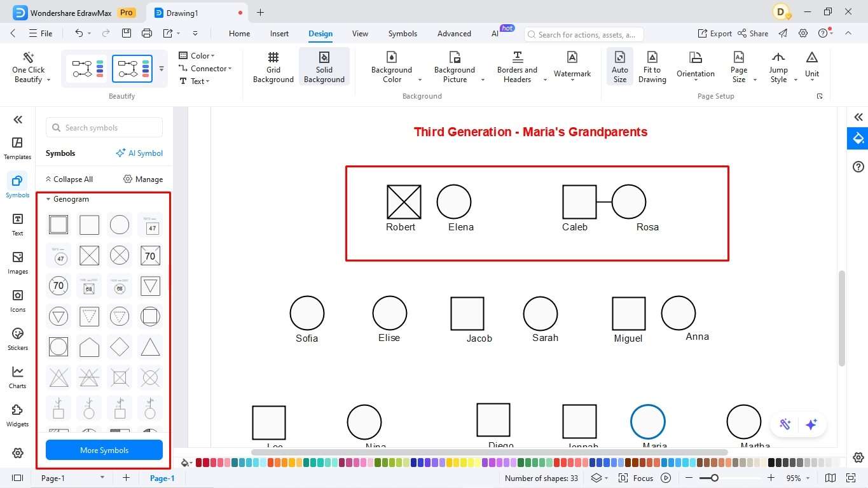Open the Widgets panel in sidebar
This screenshot has width=868, height=488.
[18, 415]
